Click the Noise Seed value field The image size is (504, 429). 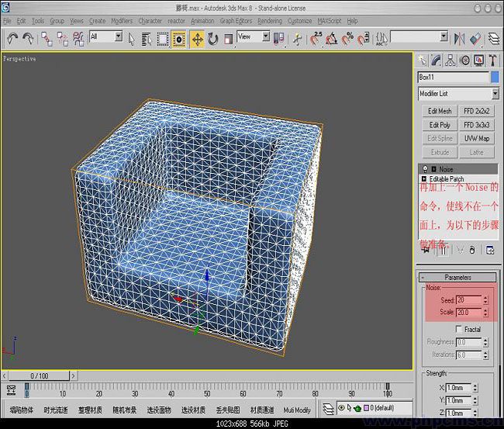coord(468,300)
